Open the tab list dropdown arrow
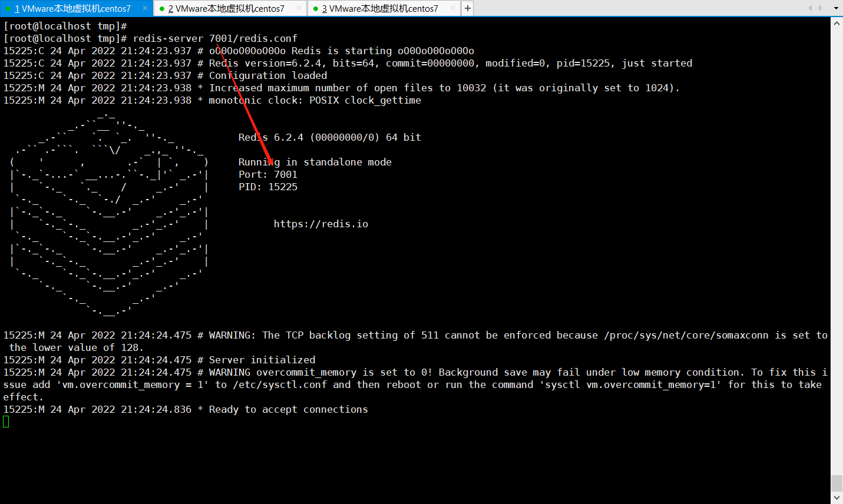Viewport: 843px width, 504px height. tap(836, 8)
